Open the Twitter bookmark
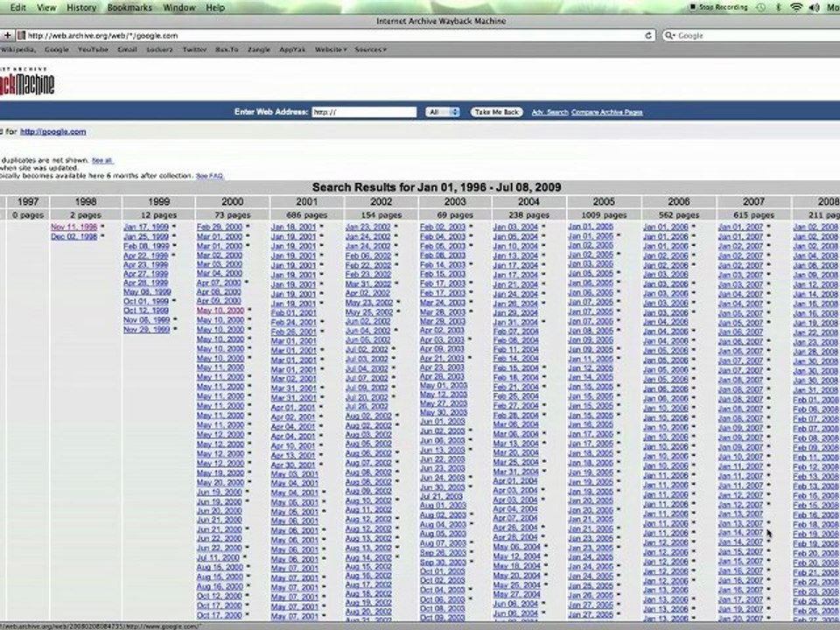The height and width of the screenshot is (630, 840). coord(194,49)
